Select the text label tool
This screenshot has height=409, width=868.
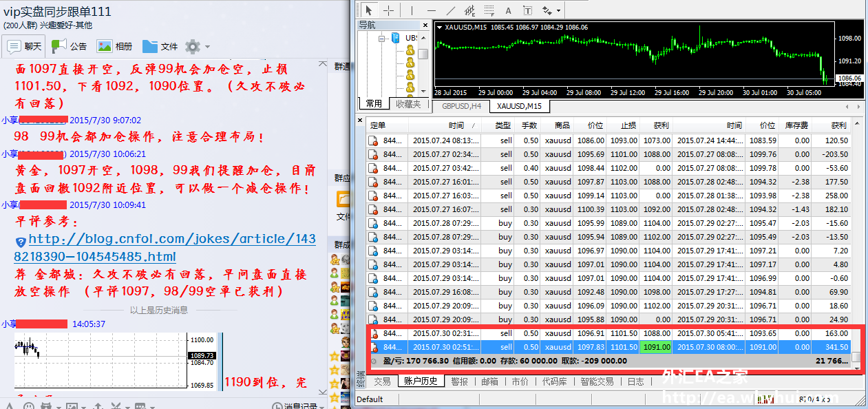pos(528,10)
